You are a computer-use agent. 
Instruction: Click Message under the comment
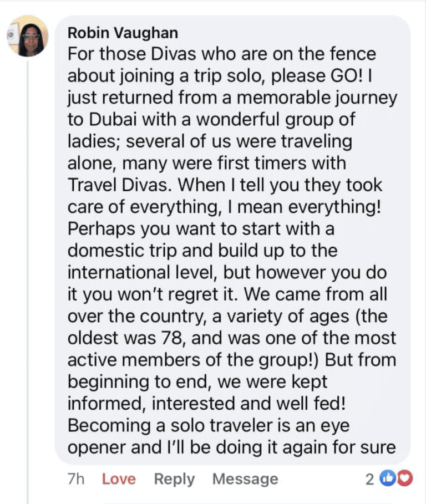(x=245, y=479)
